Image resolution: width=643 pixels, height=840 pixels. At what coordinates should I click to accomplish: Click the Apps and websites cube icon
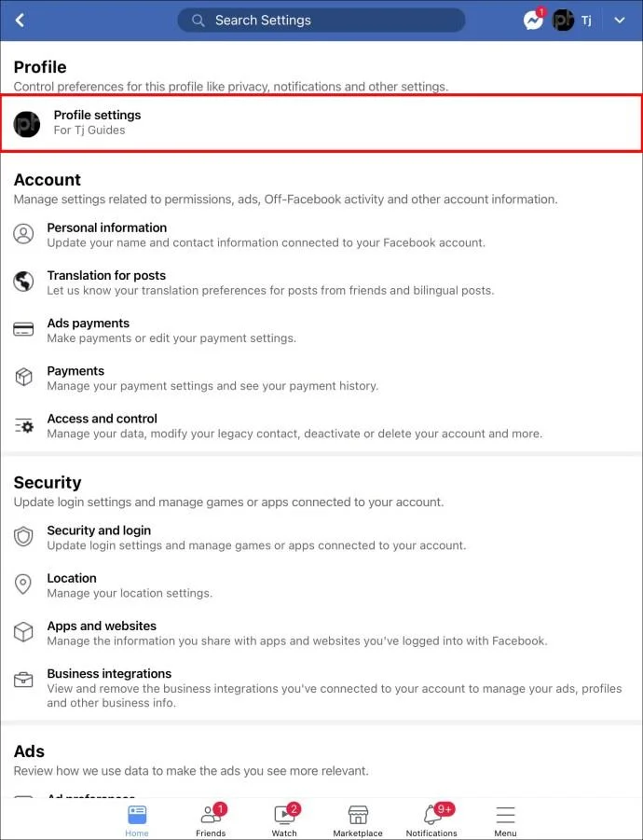23,632
